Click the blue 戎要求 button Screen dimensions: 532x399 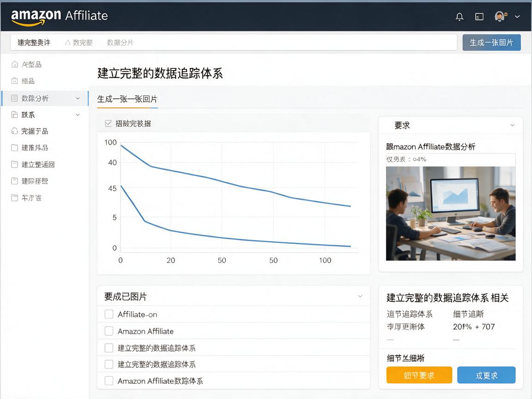coord(486,375)
